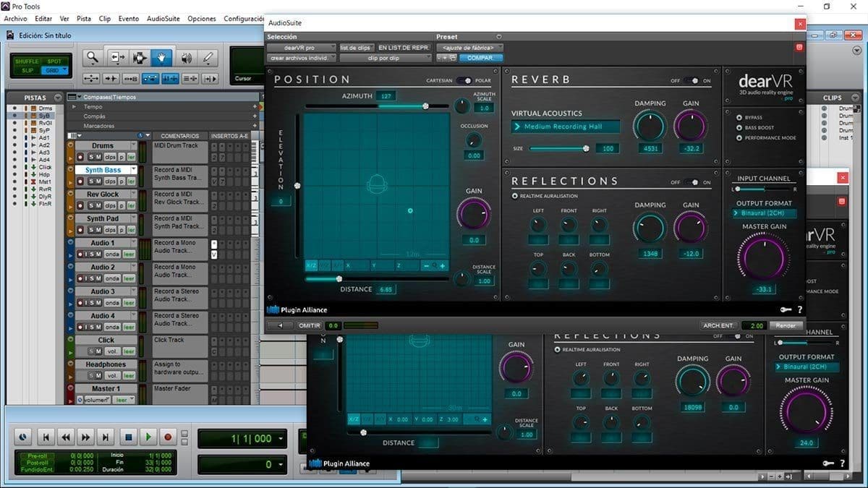Start playback with the green Play button
Image resolution: width=868 pixels, height=488 pixels.
pyautogui.click(x=148, y=437)
